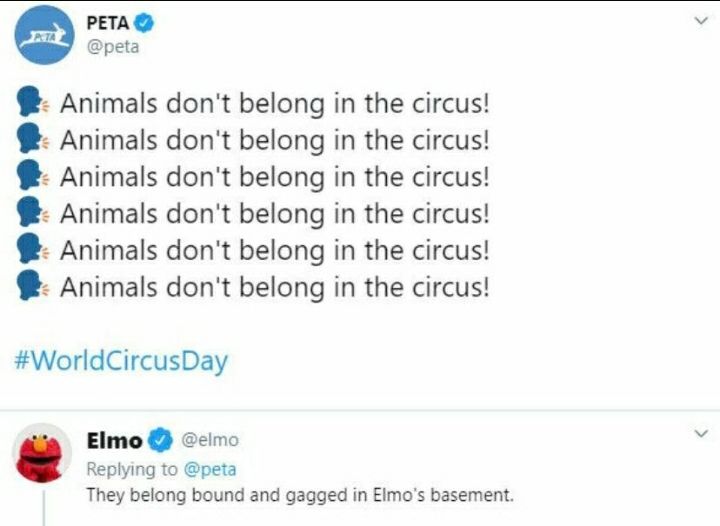Click the speaking head emoji on third line
Image resolution: width=720 pixels, height=526 pixels.
point(34,177)
